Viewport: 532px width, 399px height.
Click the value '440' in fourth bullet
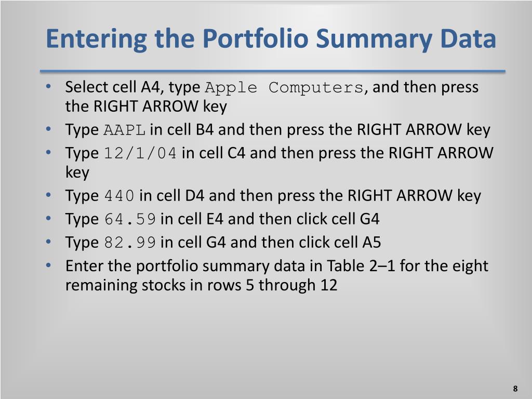tap(119, 196)
